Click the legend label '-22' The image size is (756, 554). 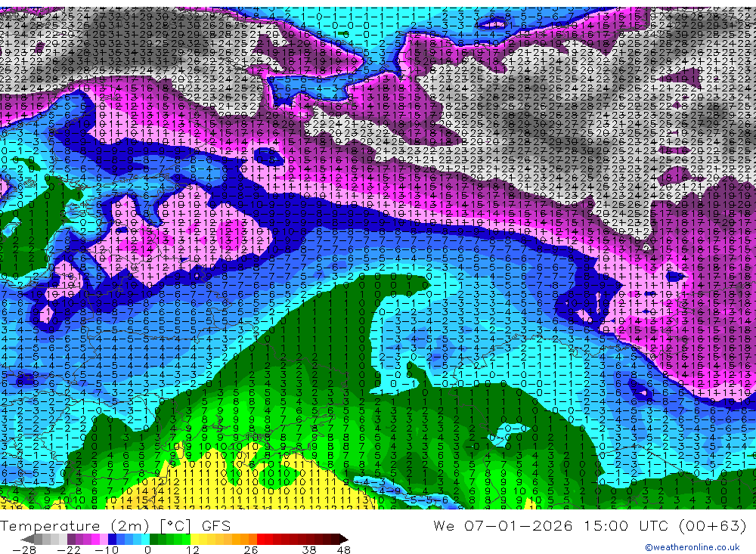tap(69, 549)
